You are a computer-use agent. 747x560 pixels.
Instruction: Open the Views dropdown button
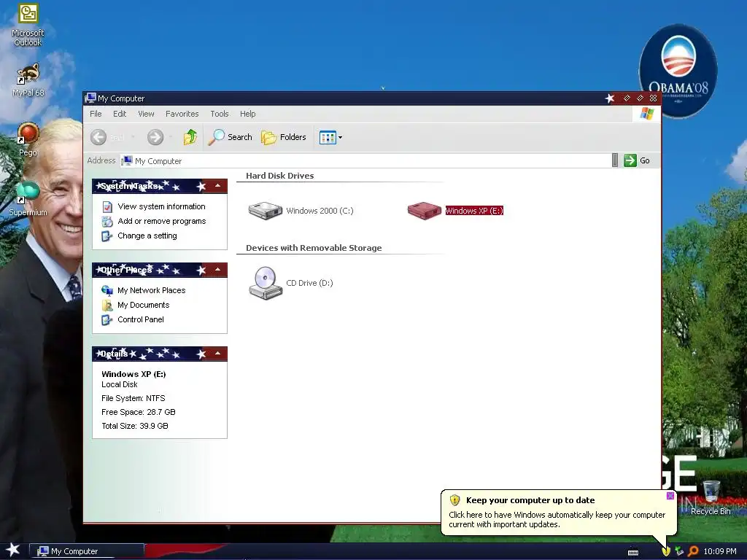330,138
